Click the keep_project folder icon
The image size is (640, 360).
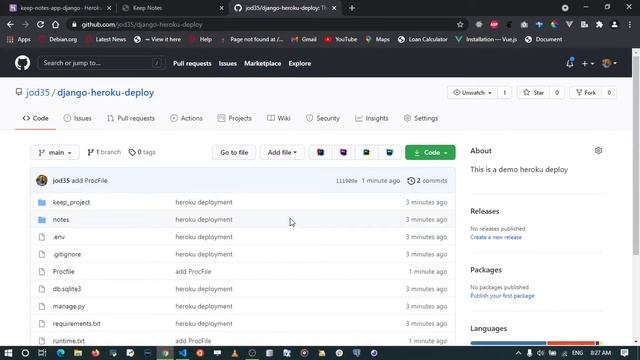[x=42, y=202]
